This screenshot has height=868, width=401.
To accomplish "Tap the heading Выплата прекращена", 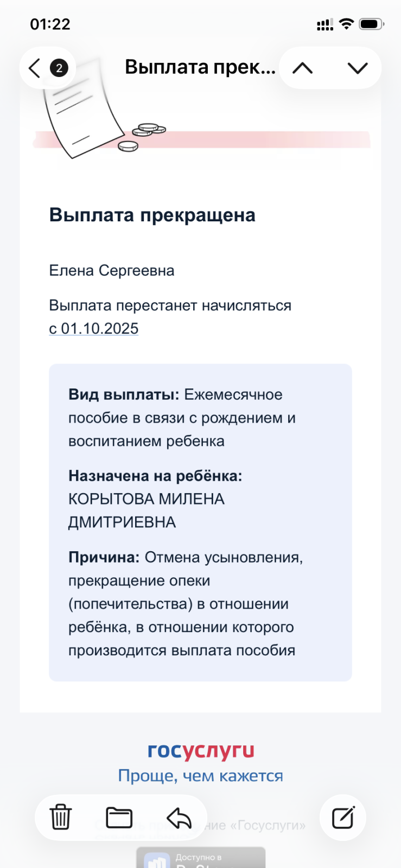I will click(x=152, y=215).
